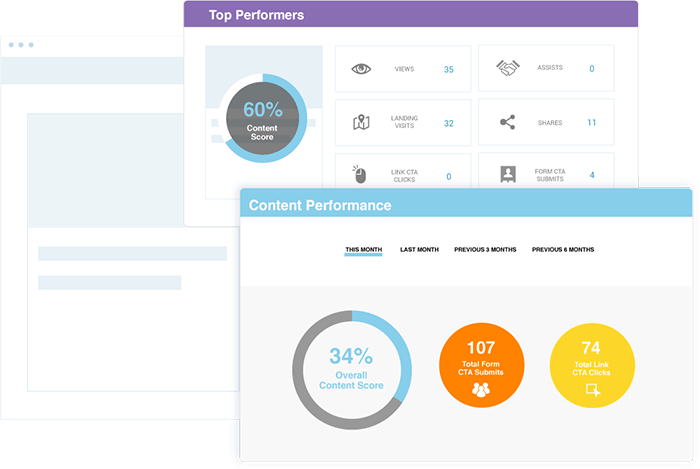Screen dimensions: 700x469
Task: Click the Form CTA Submits value 4
Action: coord(592,175)
